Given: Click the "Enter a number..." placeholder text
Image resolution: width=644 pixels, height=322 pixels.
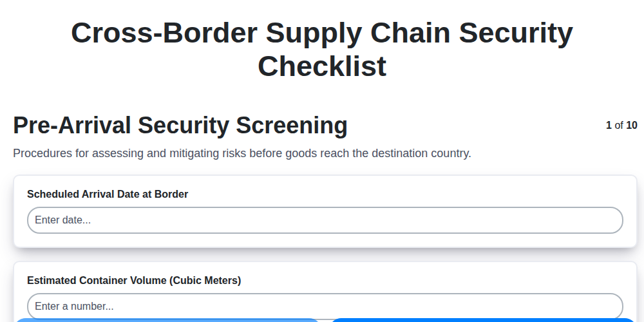Looking at the screenshot, I should (74, 306).
